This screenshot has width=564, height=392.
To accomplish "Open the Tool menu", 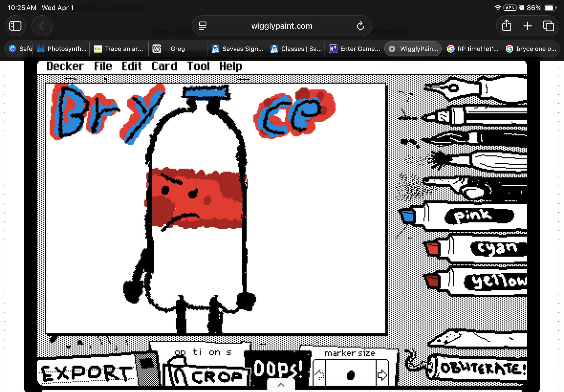I will 198,66.
